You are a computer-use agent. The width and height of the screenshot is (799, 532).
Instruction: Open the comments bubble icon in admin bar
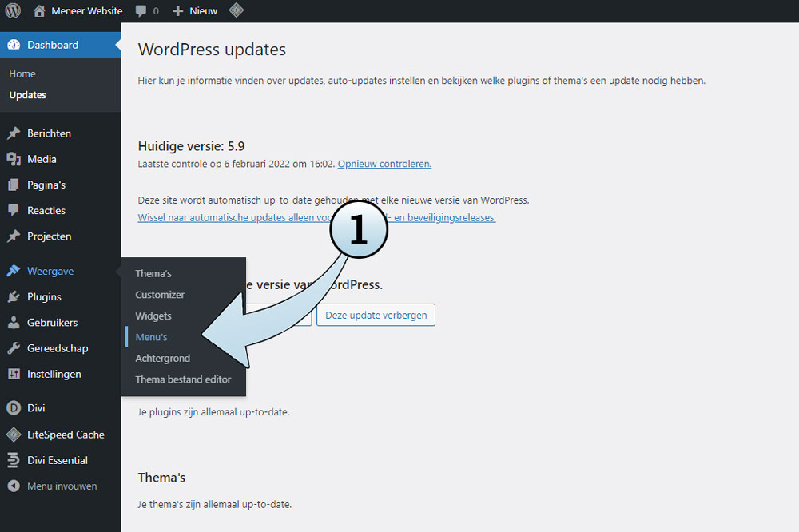[x=141, y=11]
